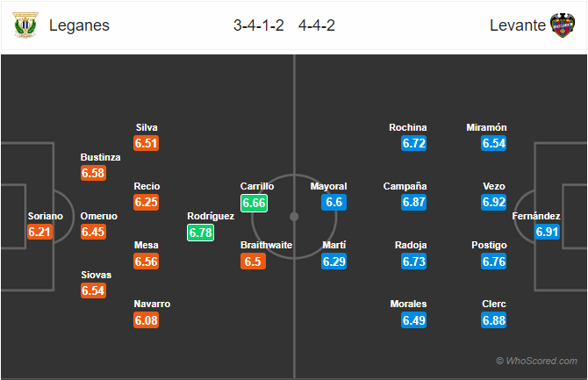Click player name Bustinza
Screen dimensions: 588x380
point(100,157)
